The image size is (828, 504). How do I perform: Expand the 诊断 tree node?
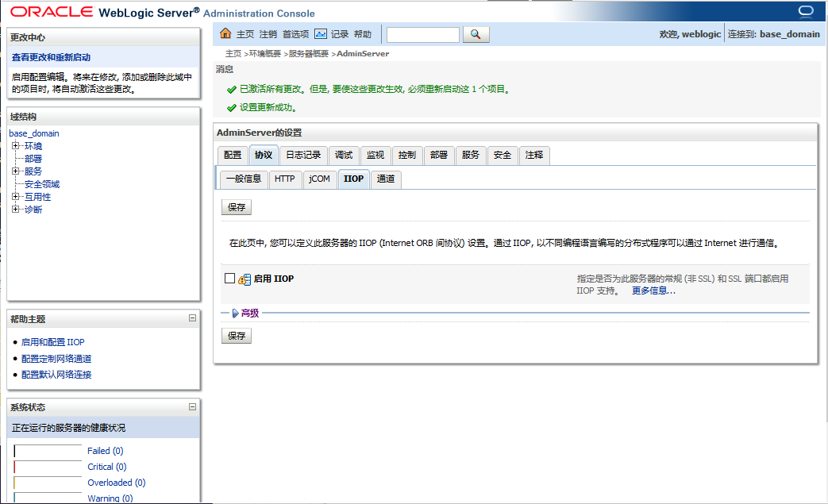pyautogui.click(x=15, y=210)
